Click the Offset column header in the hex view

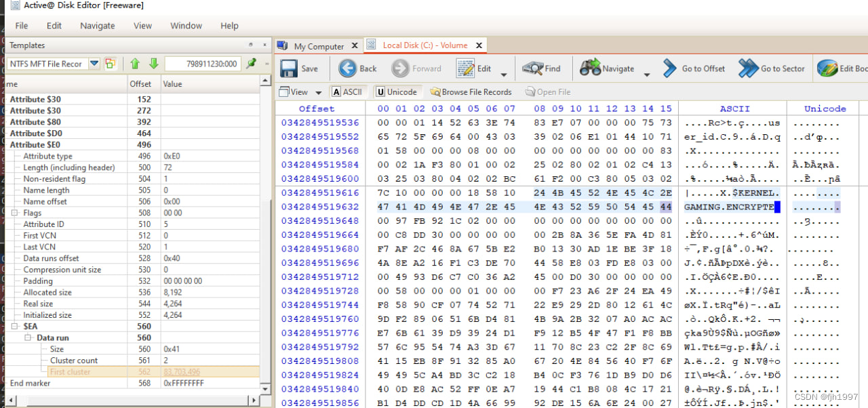tap(317, 108)
